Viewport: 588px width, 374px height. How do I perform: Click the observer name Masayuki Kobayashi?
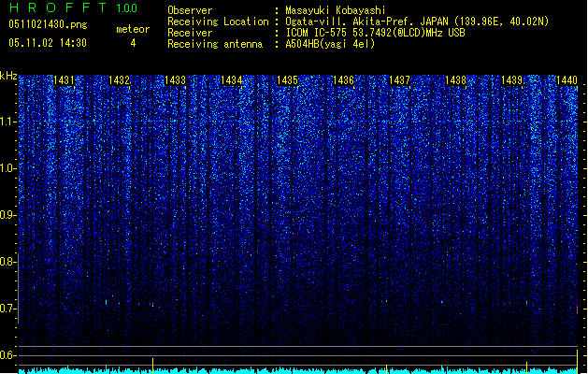coord(335,10)
